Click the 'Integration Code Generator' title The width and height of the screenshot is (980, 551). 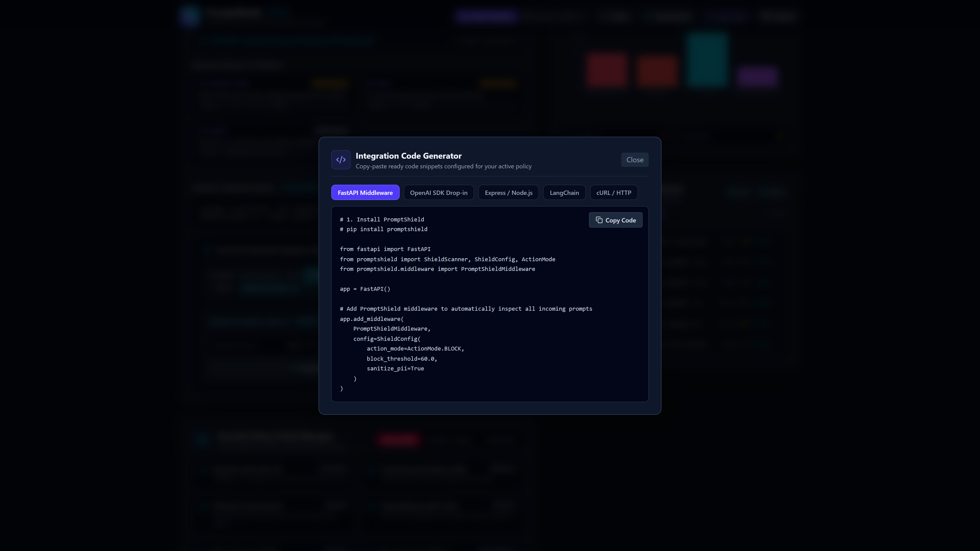(x=408, y=156)
